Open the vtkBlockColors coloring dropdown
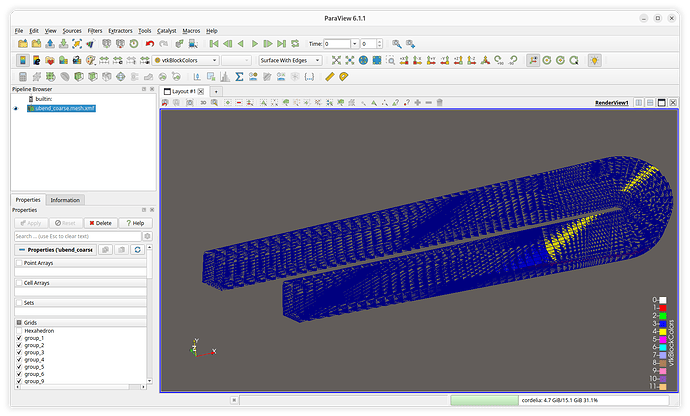690x416 pixels. coord(185,60)
